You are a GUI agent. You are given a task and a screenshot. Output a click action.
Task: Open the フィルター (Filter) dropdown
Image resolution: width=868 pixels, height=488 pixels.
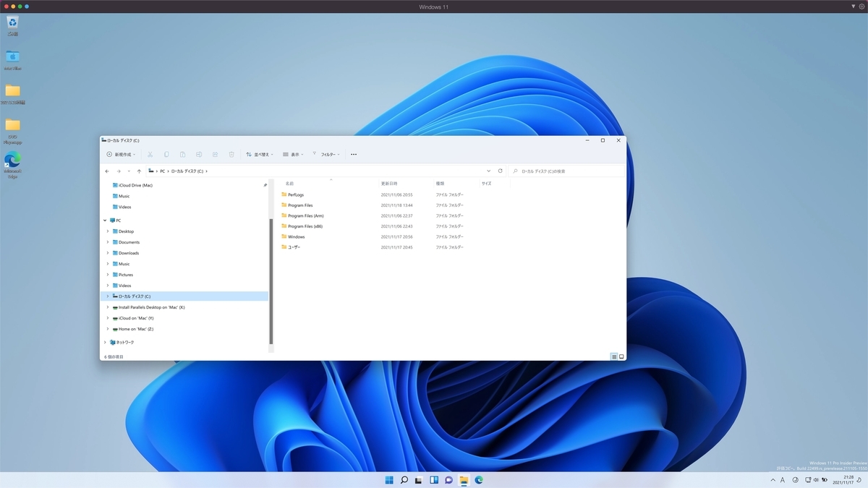[326, 154]
